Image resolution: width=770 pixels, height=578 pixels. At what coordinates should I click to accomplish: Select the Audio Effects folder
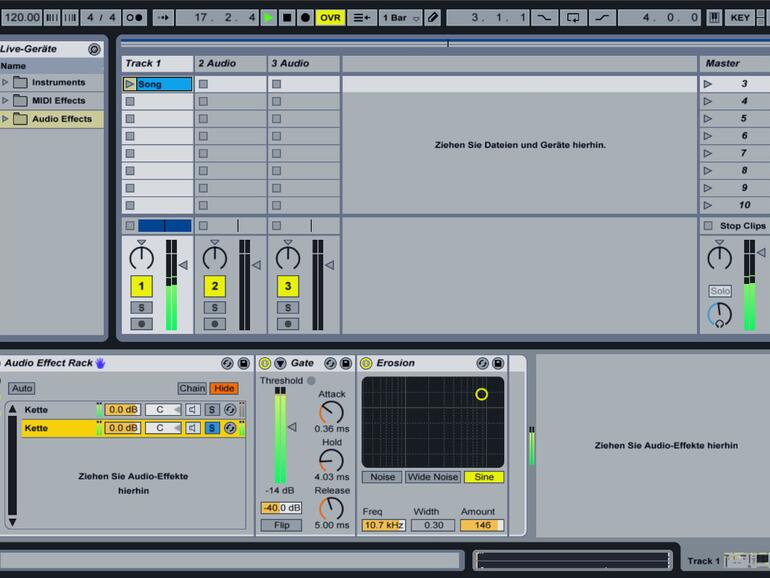61,119
